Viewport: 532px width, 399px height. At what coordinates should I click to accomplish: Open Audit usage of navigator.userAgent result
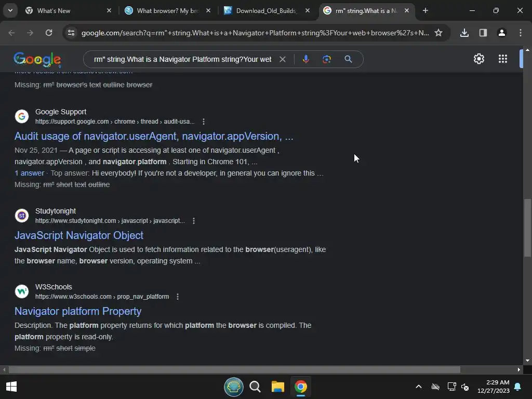point(154,137)
